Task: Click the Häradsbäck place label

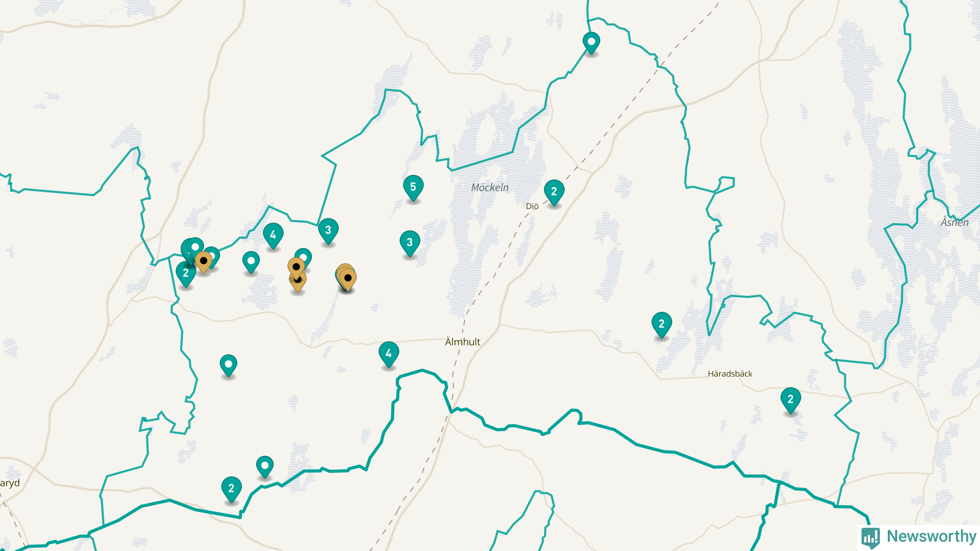Action: 730,374
